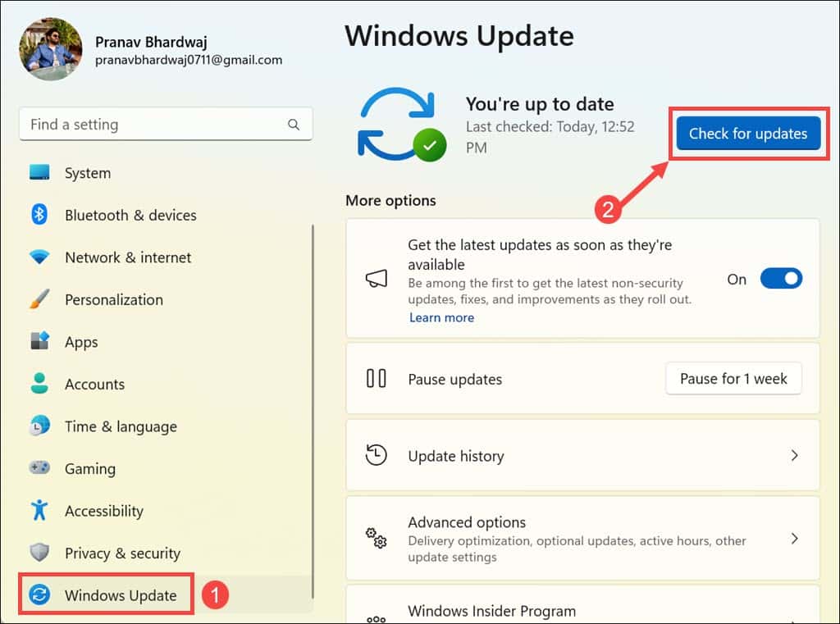
Task: Click the paintbrush Personalization icon
Action: (x=39, y=298)
